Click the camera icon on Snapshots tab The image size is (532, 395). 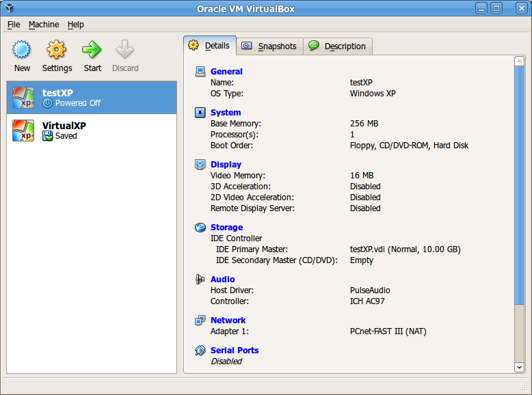247,46
